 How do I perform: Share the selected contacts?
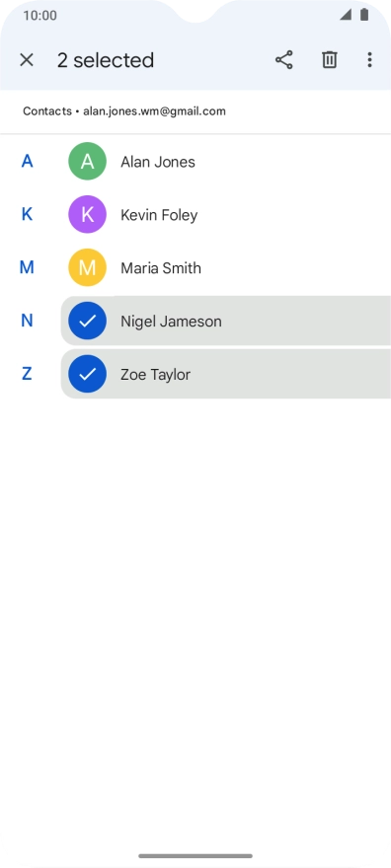coord(284,60)
